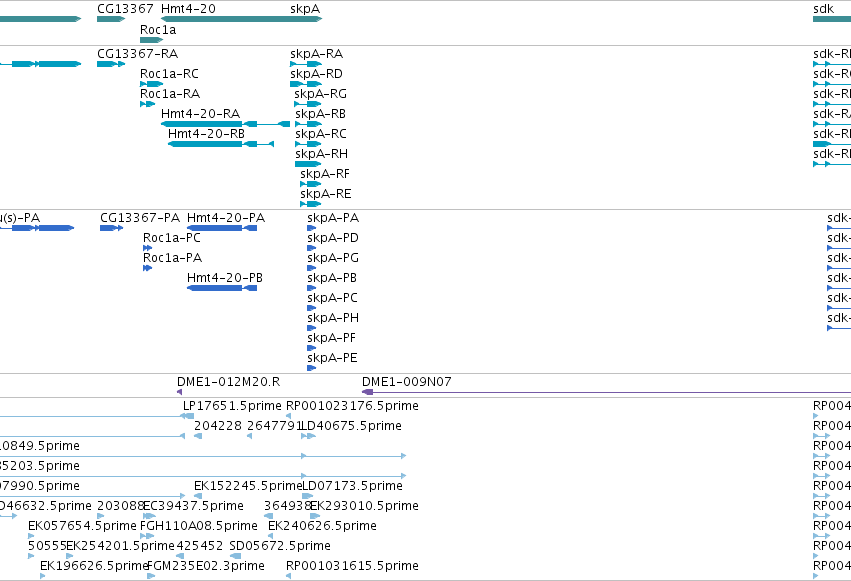
Task: Select EST EC39437.5prime
Action: tap(193, 506)
